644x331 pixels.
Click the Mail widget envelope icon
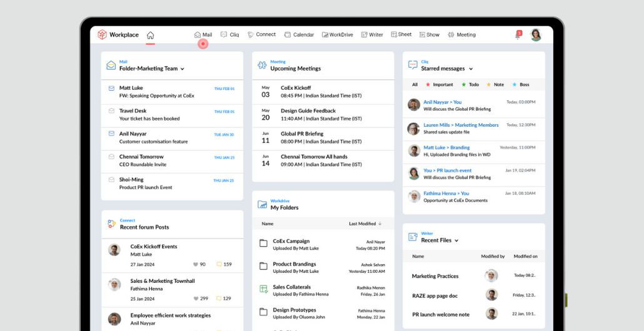tap(111, 65)
